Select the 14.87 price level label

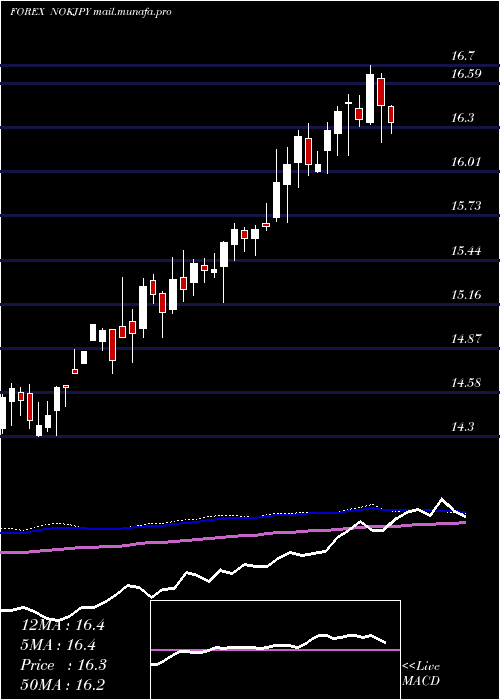(x=466, y=338)
